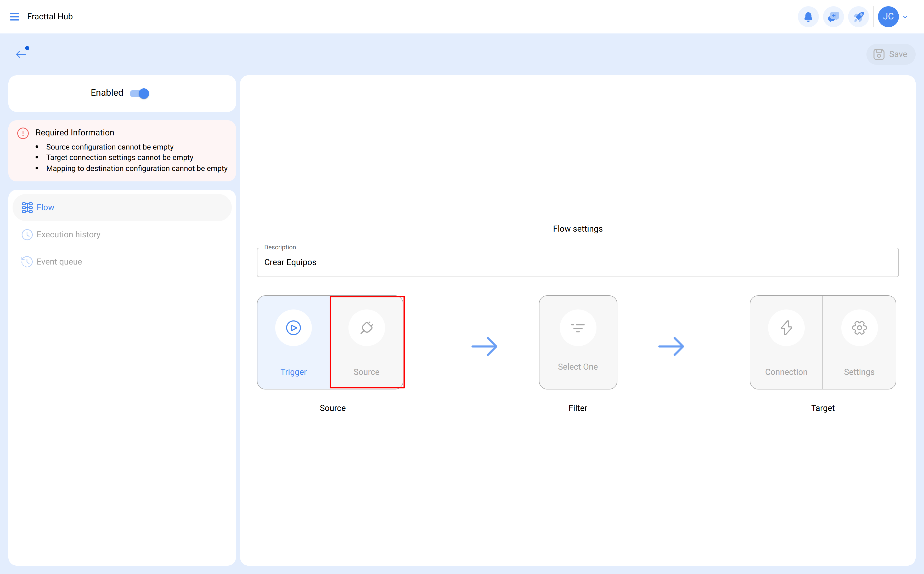Click the Source plug icon

367,328
